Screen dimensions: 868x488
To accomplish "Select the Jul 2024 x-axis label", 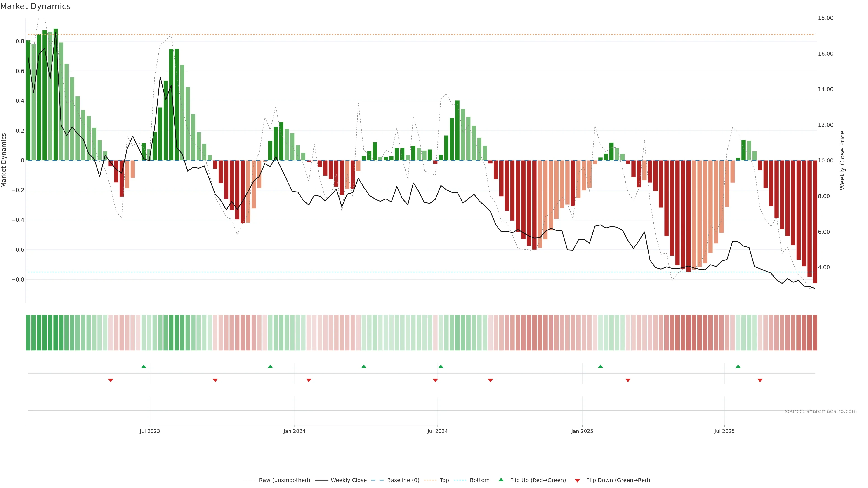I will point(437,431).
